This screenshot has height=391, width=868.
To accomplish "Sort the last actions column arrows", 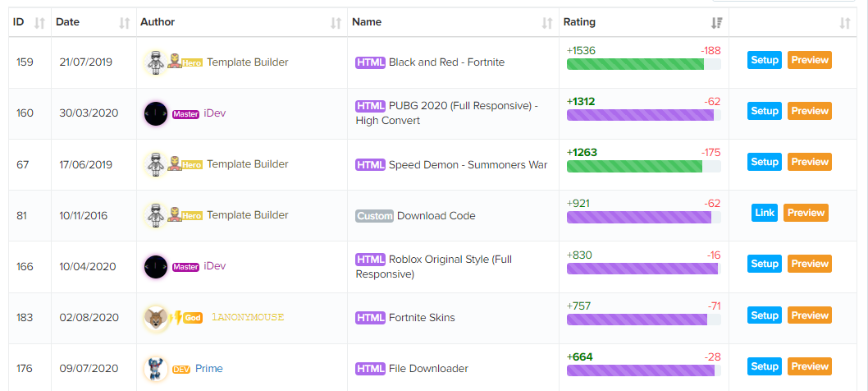I will pos(845,23).
